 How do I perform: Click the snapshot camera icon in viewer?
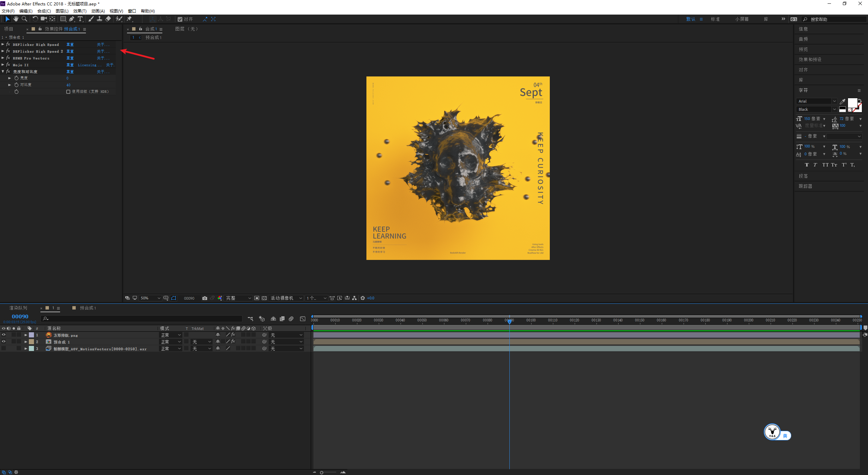tap(204, 298)
